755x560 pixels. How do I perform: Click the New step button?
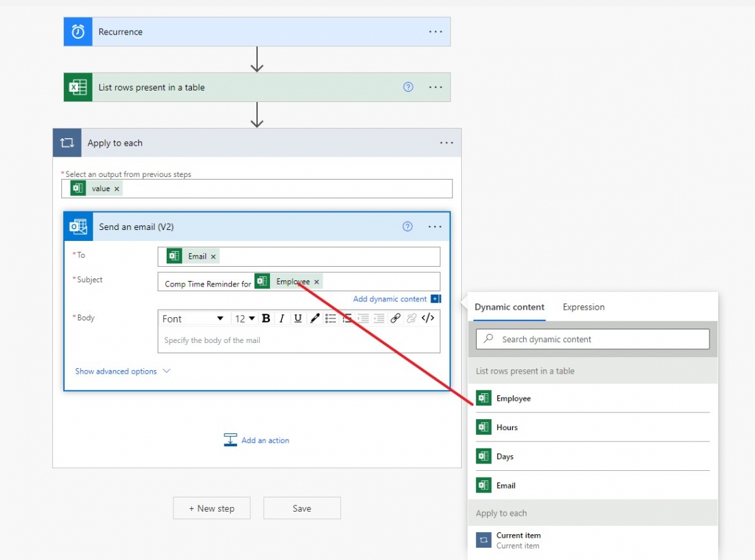[x=212, y=508]
